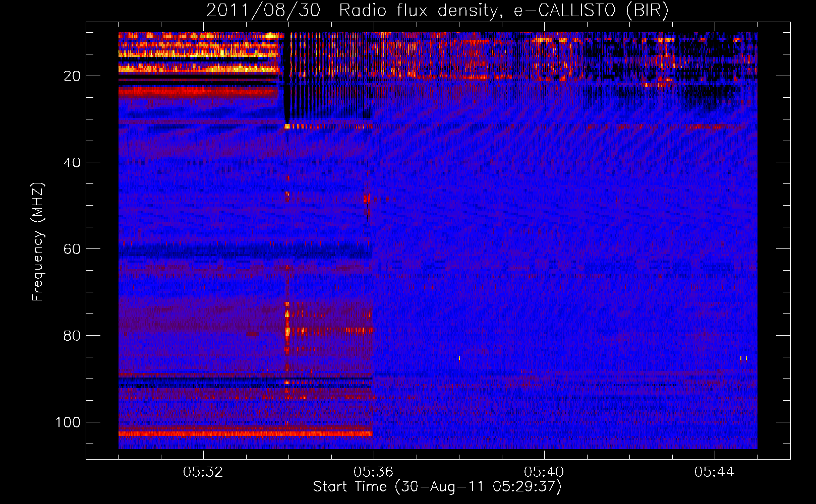Click the '40' frequency tick label

(x=72, y=162)
